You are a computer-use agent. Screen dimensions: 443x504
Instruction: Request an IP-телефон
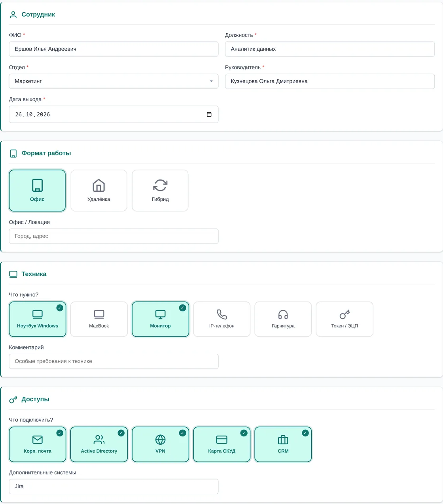tap(222, 319)
